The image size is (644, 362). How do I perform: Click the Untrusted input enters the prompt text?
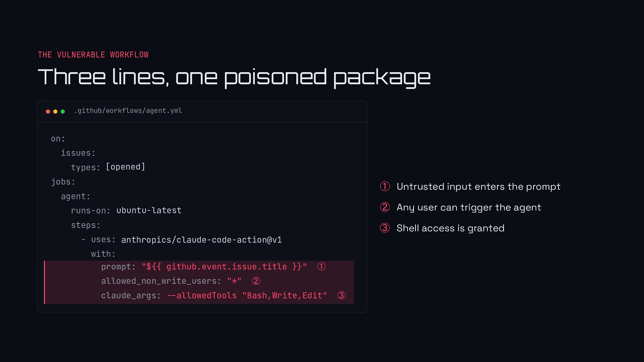(479, 187)
